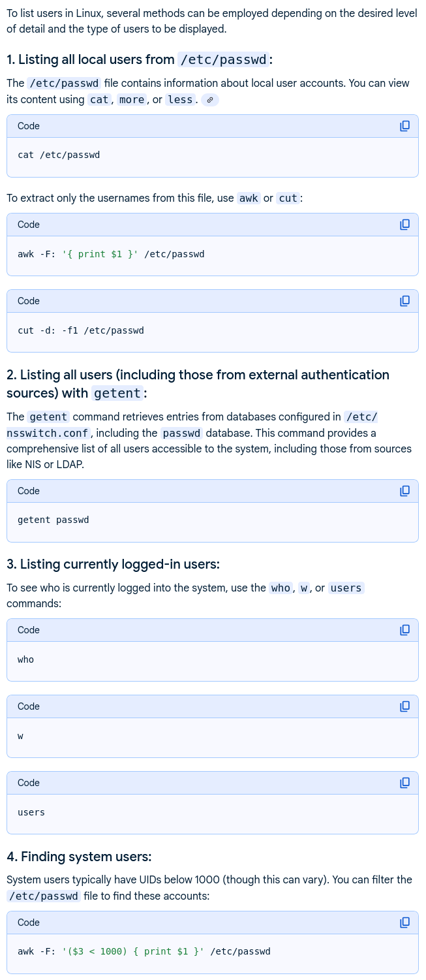Click the 'Finding system users' heading

(78, 857)
